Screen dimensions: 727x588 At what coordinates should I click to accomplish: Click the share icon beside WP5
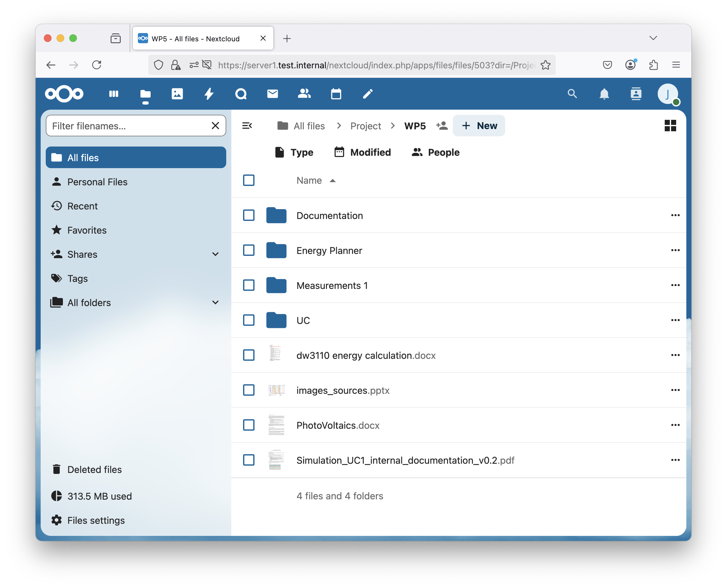442,126
